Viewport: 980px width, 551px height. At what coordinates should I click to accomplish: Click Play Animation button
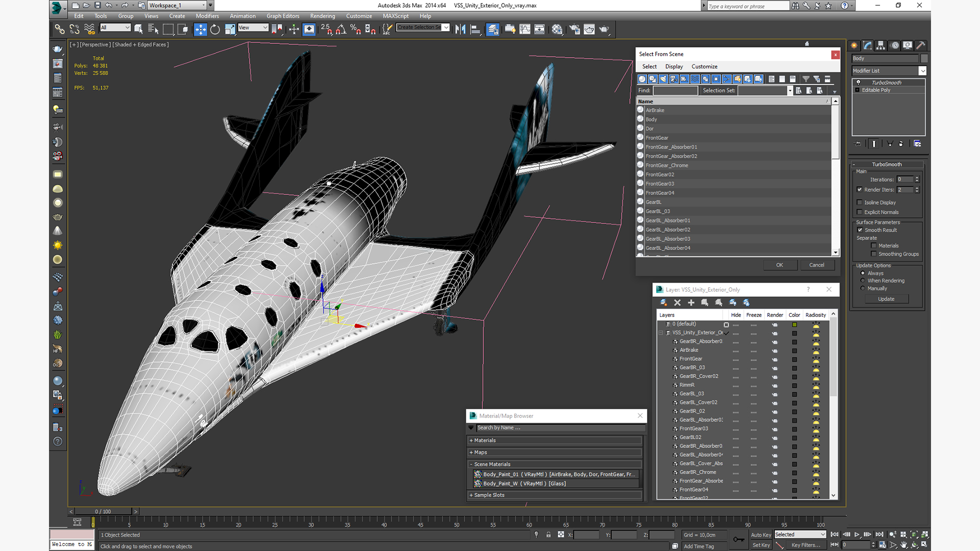pyautogui.click(x=857, y=534)
